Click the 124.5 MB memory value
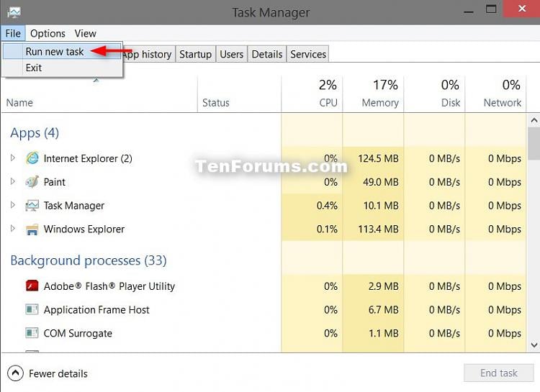Viewport: 540px width, 392px height. click(x=378, y=158)
